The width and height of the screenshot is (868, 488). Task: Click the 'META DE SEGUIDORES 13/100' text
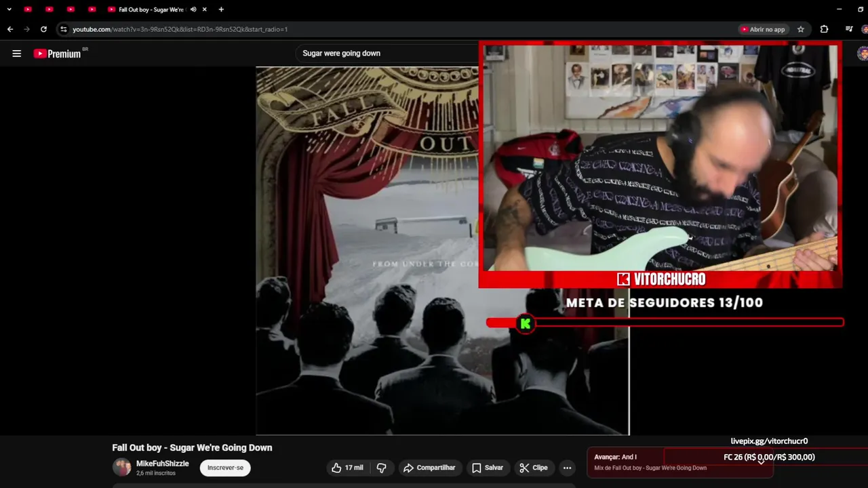pos(665,303)
